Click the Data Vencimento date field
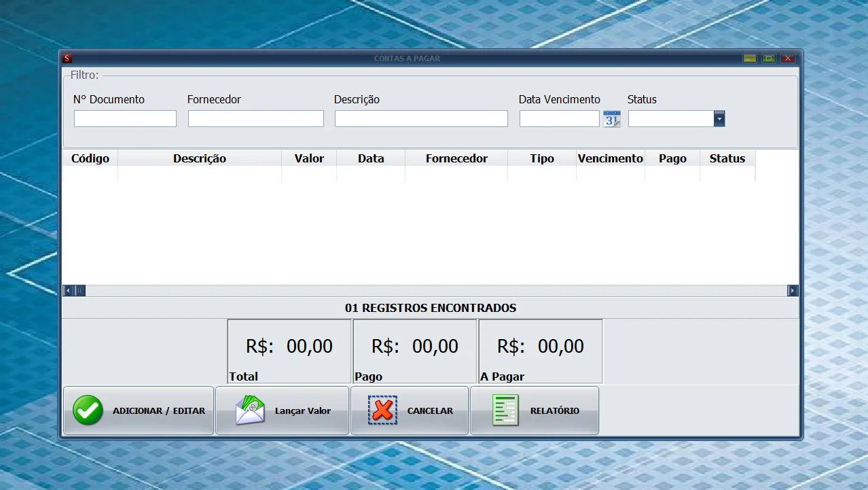 [x=560, y=119]
